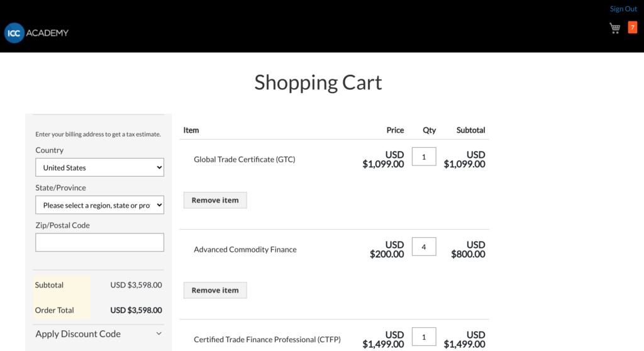
Task: Click Certified Trade Finance Professional (CTFP) name
Action: click(x=267, y=340)
